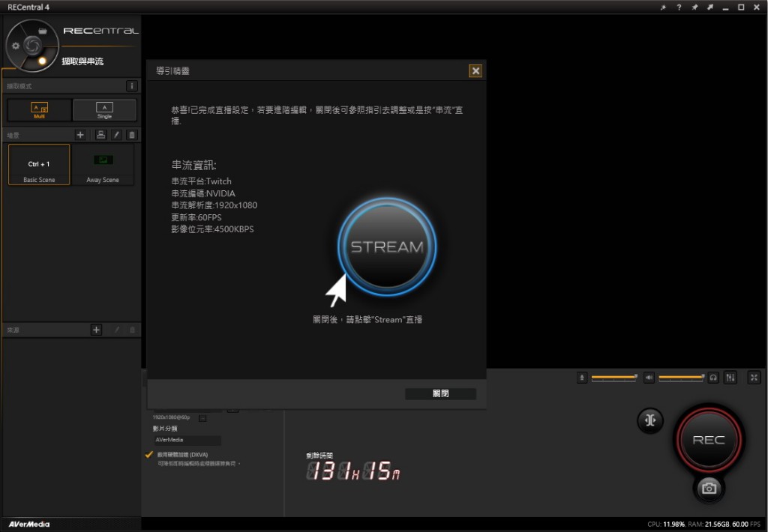The height and width of the screenshot is (532, 768).
Task: Switch capture mode to Single
Action: (104, 109)
